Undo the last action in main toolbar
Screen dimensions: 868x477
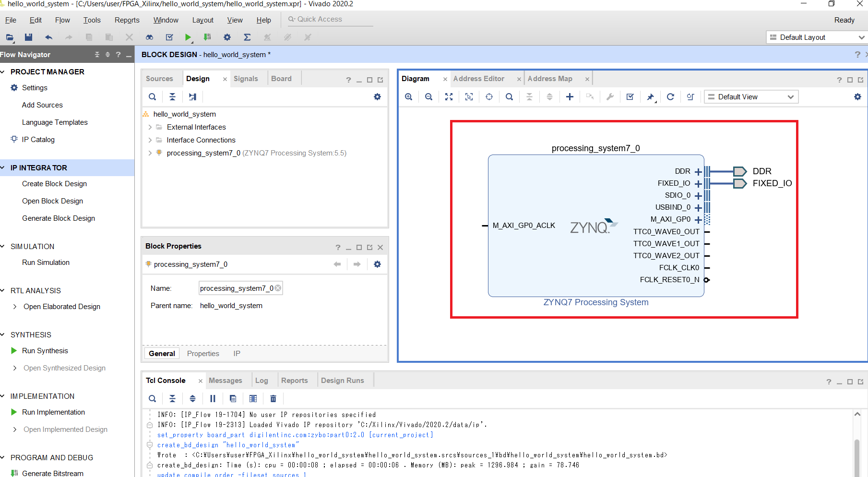(48, 37)
